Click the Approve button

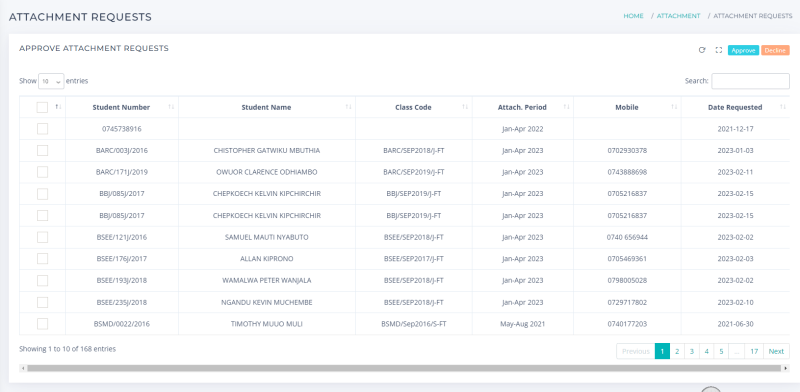click(743, 51)
